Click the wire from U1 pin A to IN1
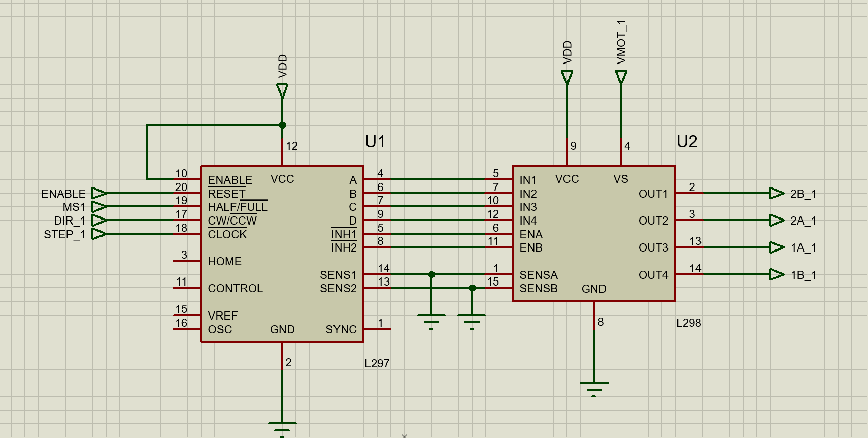868x438 pixels. tap(438, 179)
